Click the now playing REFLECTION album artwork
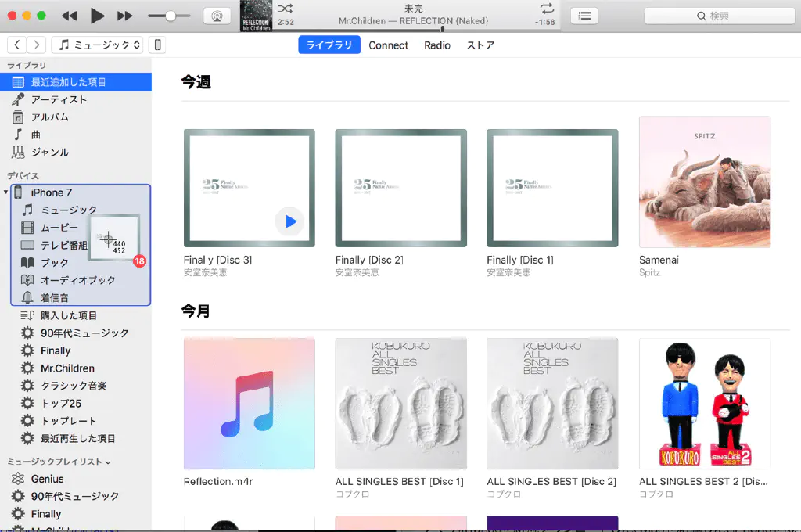 pos(256,16)
